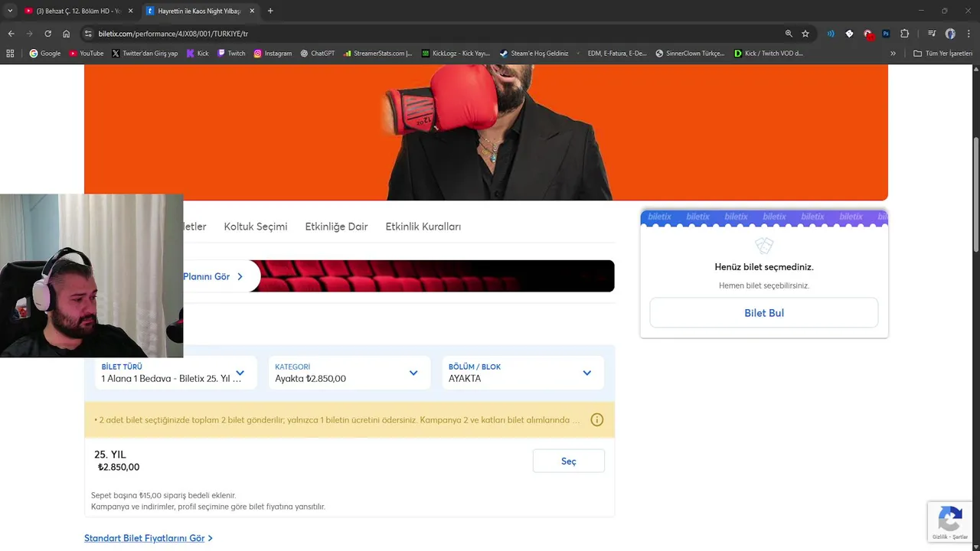Open the white tag-shaped extension icon
This screenshot has height=551, width=980.
tap(849, 34)
